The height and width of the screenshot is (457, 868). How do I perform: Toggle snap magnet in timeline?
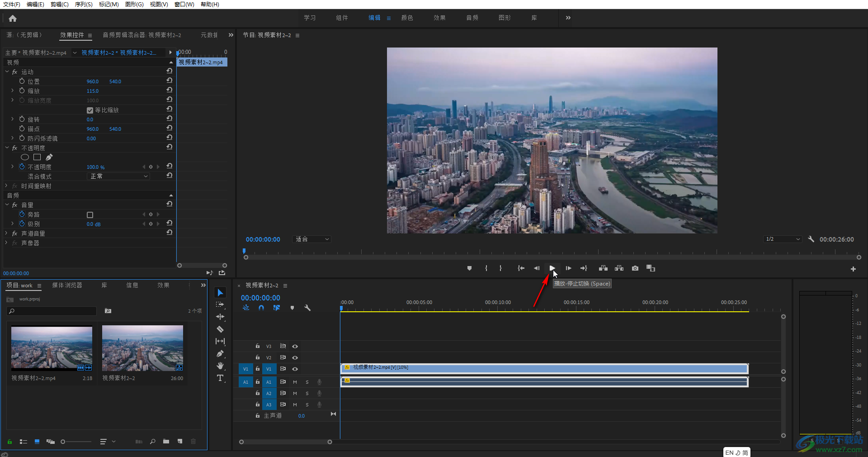pyautogui.click(x=261, y=308)
